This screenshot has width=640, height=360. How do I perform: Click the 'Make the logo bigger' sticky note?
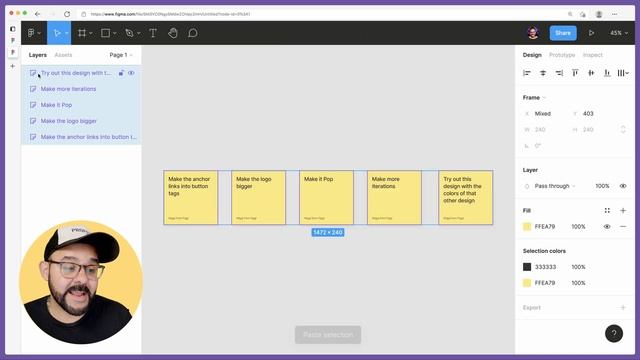point(258,198)
